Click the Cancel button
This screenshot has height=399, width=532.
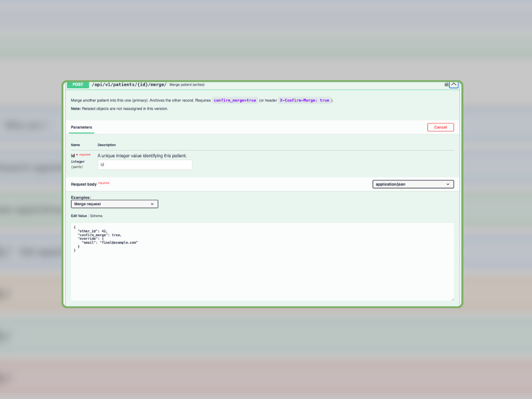[x=440, y=127]
